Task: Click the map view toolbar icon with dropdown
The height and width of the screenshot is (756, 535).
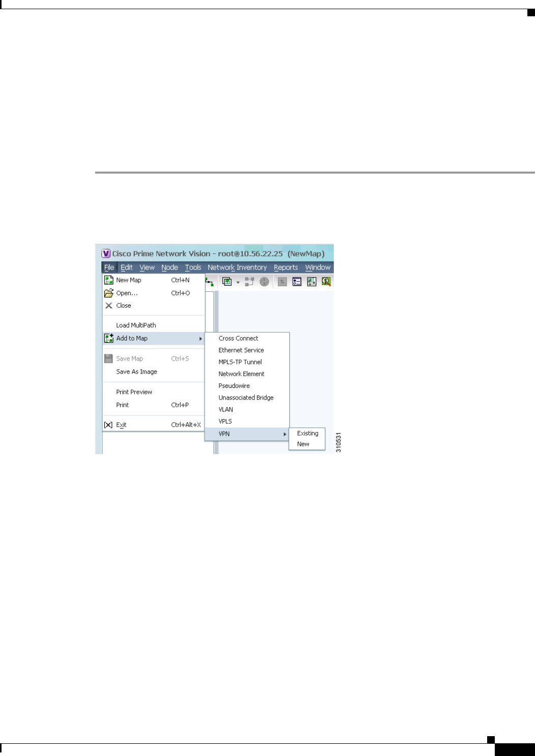Action: (227, 282)
